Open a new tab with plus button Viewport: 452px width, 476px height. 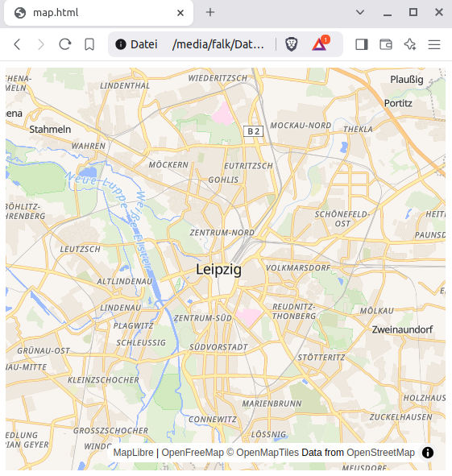point(210,12)
